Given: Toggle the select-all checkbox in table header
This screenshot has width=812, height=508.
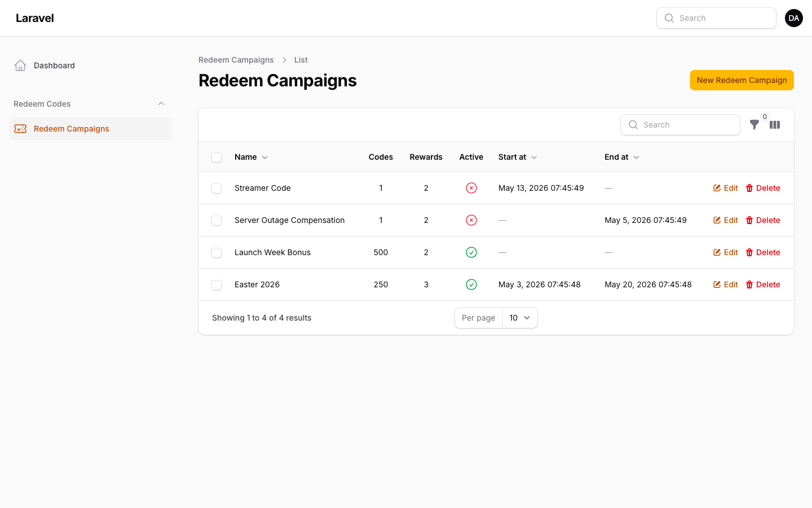Looking at the screenshot, I should 217,157.
